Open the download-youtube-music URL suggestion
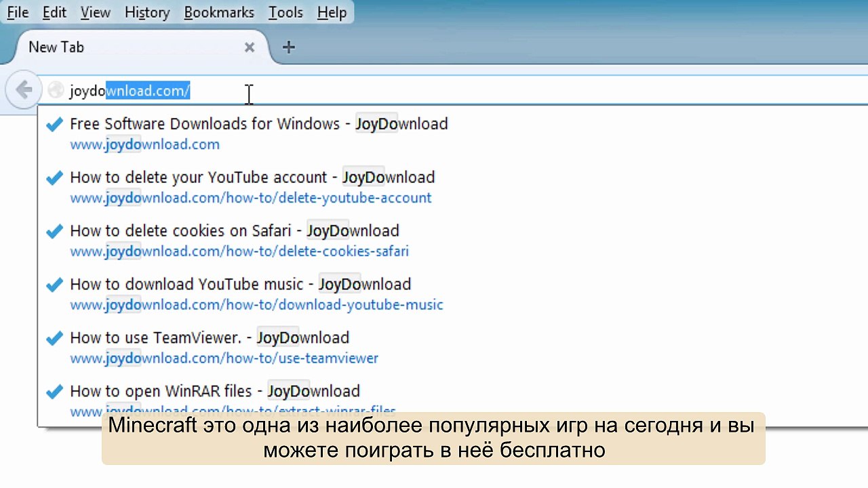 (256, 305)
